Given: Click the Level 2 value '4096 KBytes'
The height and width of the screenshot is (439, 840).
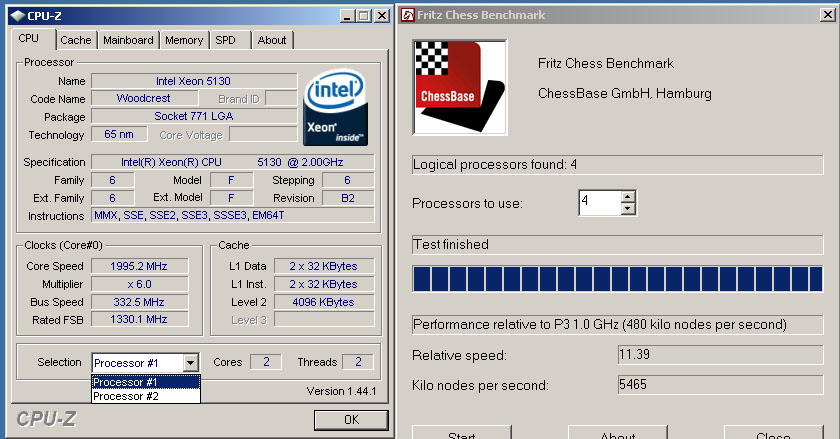Looking at the screenshot, I should point(324,302).
